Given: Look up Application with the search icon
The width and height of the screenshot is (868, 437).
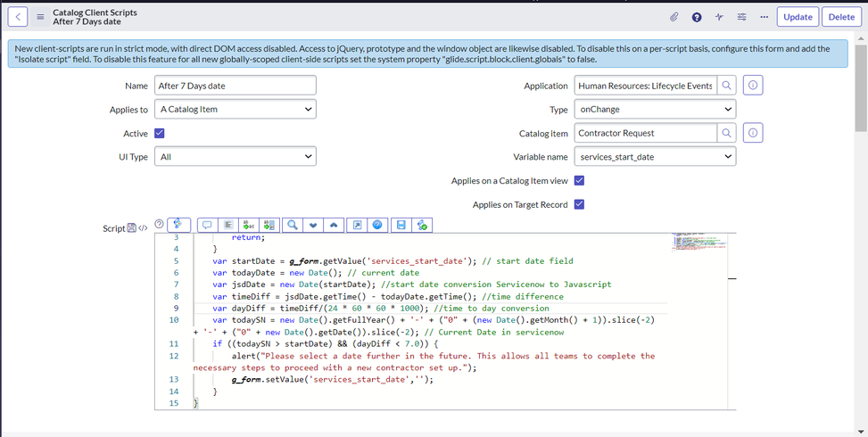Looking at the screenshot, I should 727,86.
